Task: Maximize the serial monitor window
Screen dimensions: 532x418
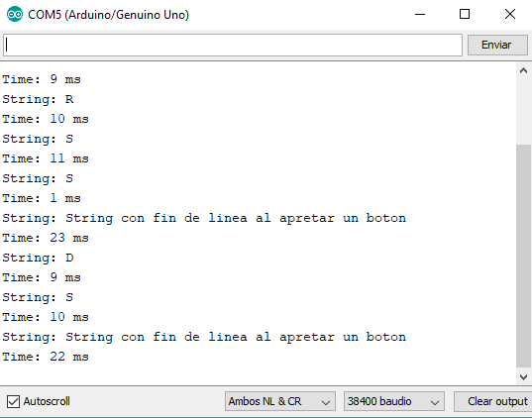Action: [x=465, y=14]
